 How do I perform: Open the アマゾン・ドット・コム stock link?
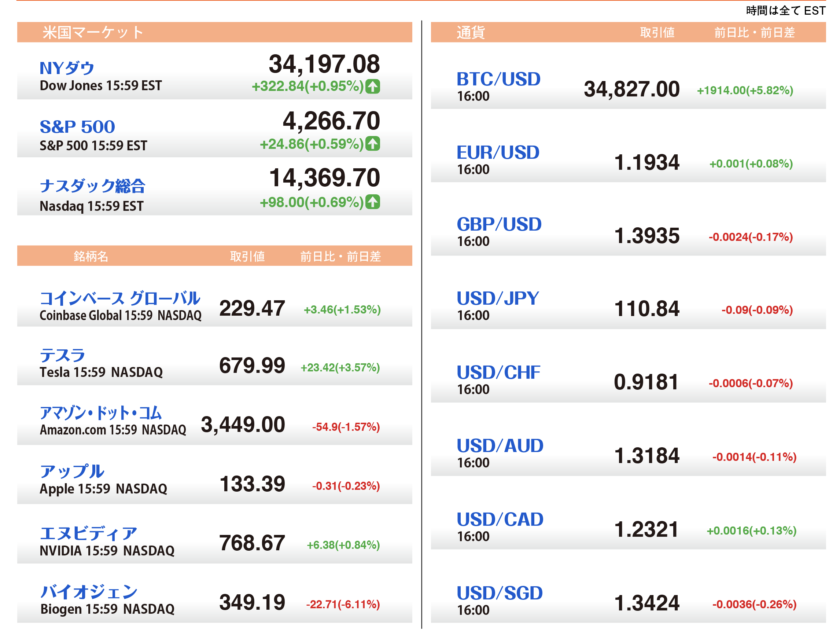pos(101,413)
